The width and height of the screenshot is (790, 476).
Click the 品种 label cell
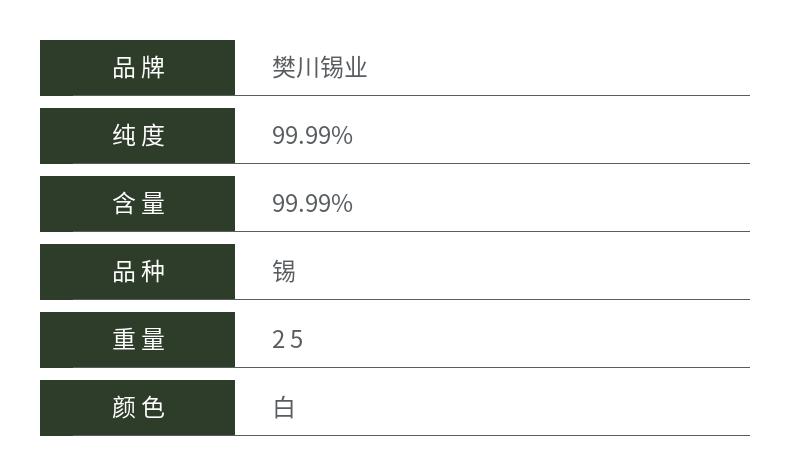click(x=138, y=271)
